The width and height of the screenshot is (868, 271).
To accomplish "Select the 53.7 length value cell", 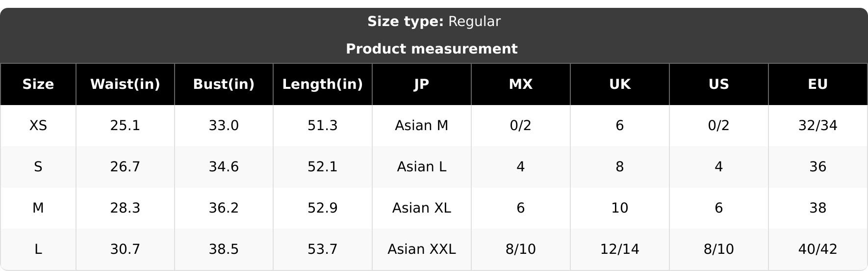I will (x=323, y=249).
